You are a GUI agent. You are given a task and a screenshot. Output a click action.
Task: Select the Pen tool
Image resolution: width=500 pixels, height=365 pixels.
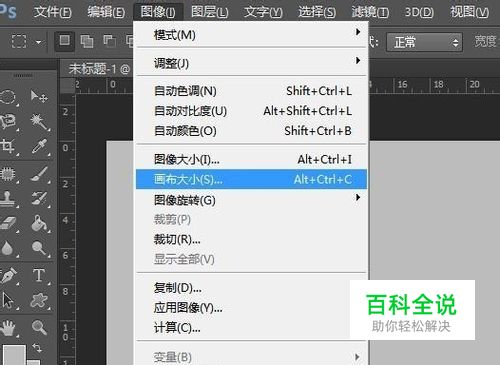pyautogui.click(x=8, y=276)
